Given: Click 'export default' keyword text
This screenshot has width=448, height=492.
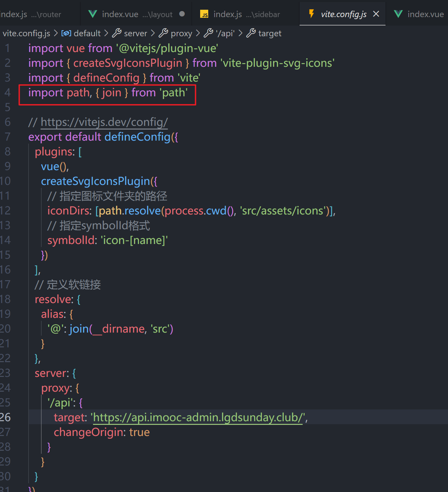Looking at the screenshot, I should pyautogui.click(x=64, y=137).
